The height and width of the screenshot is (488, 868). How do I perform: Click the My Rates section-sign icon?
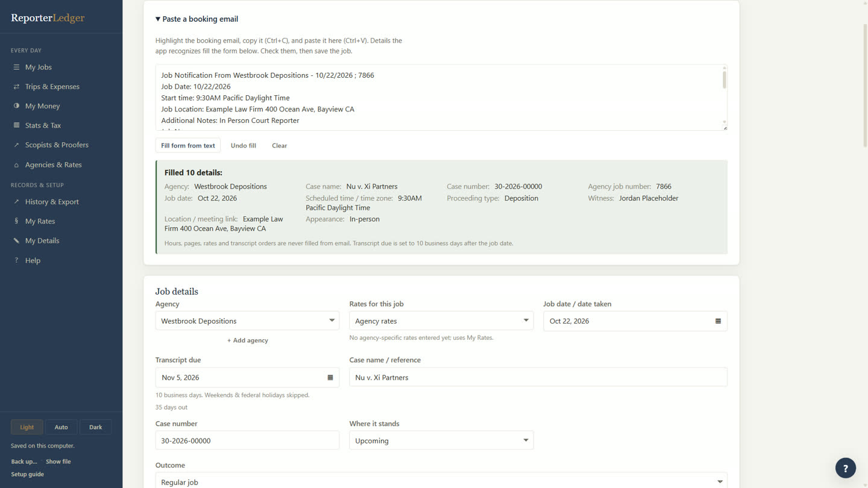coord(16,221)
